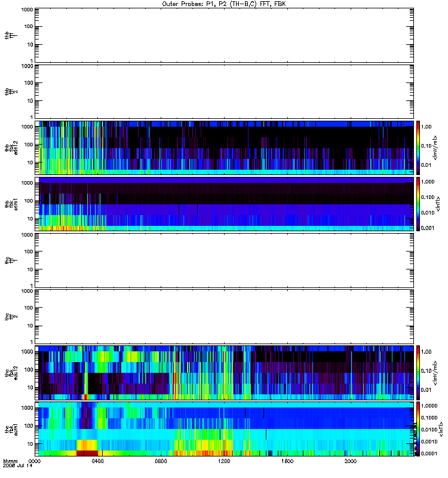This screenshot has height=478, width=448.
Task: Click the 'thb fbk scm1' panel axis label
Action: (x=11, y=204)
